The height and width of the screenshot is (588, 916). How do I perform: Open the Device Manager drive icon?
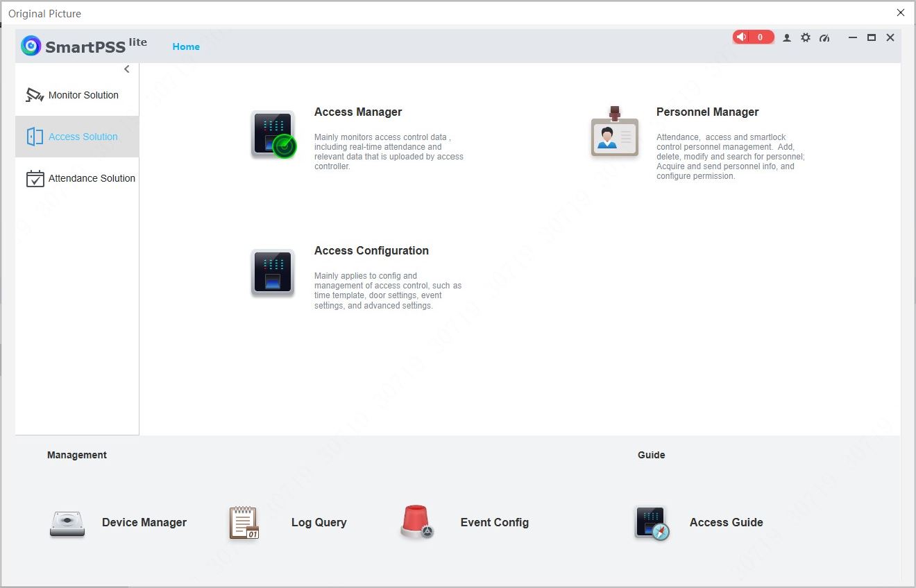(67, 524)
